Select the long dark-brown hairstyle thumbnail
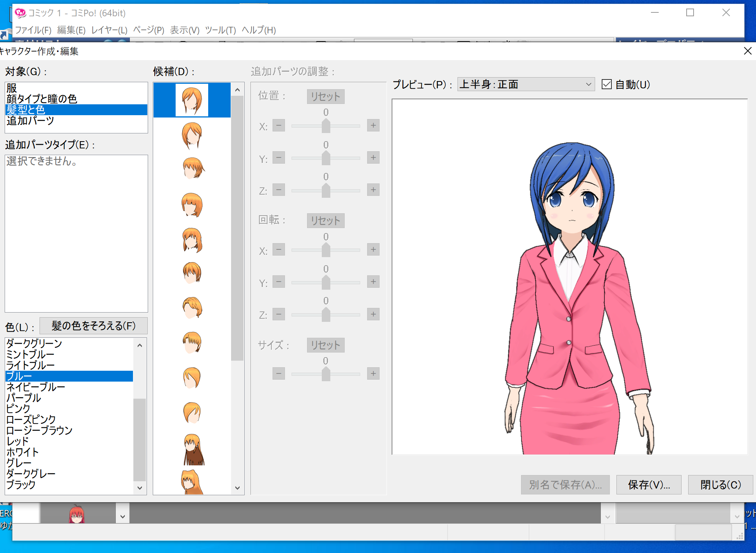 click(x=193, y=449)
